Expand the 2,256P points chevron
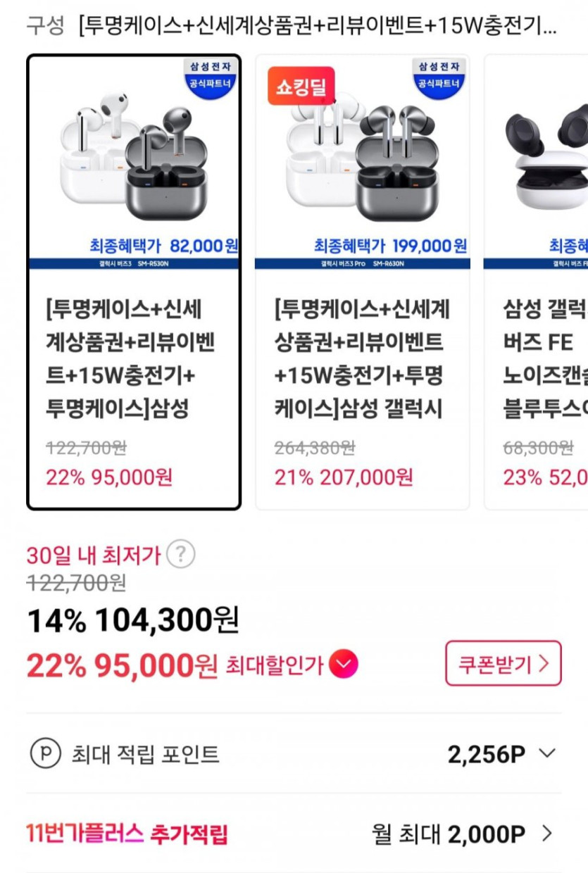This screenshot has width=588, height=873. (x=547, y=754)
